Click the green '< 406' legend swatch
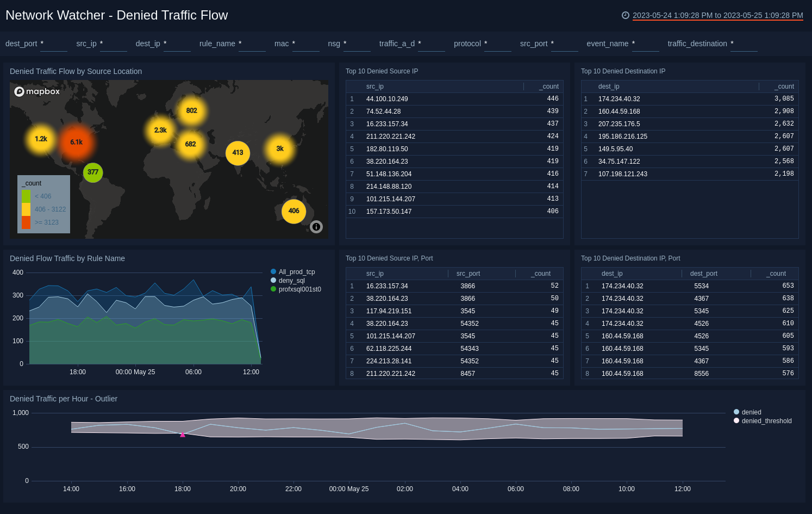This screenshot has height=514, width=812. [26, 196]
